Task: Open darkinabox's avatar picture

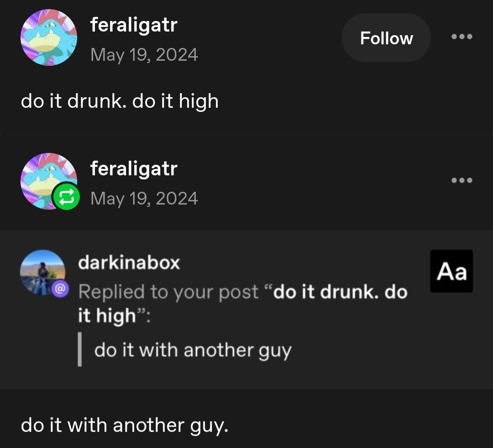Action: coord(43,273)
